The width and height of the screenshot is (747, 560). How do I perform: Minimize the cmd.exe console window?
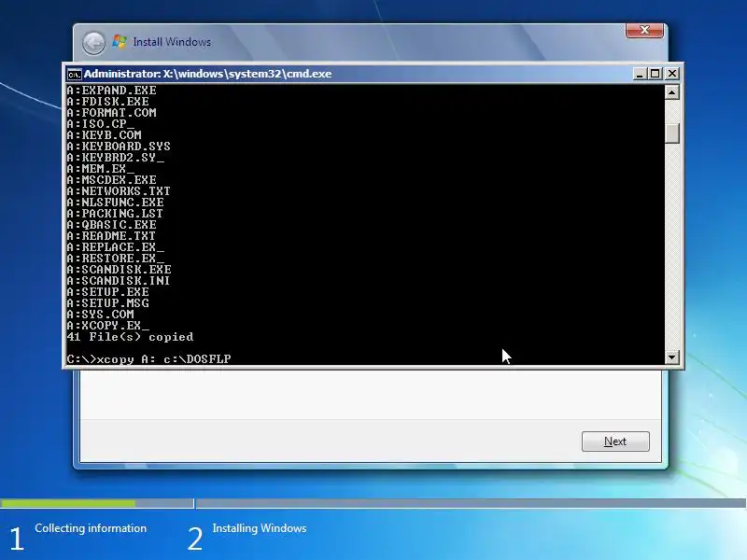click(x=640, y=74)
